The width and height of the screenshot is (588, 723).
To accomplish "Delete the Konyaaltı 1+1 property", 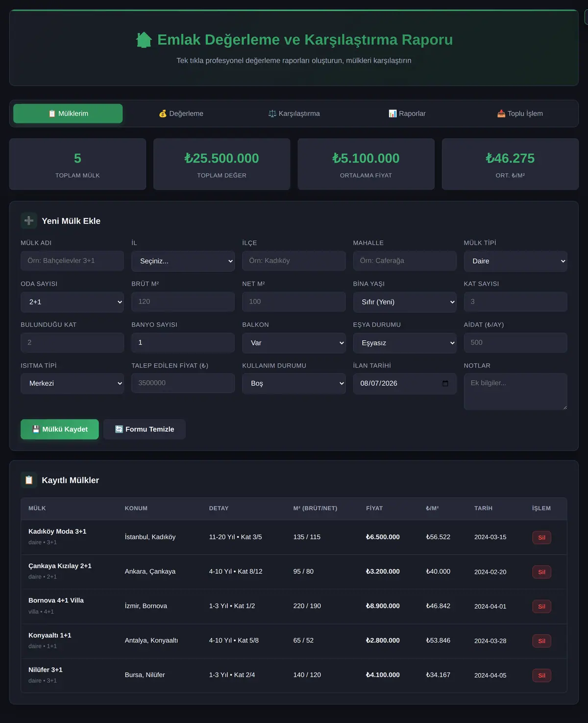I will pos(542,641).
